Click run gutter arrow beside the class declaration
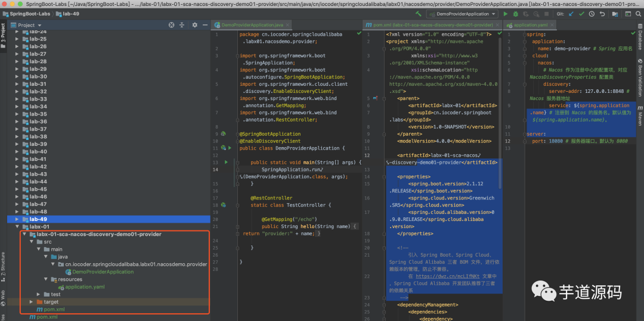Image resolution: width=644 pixels, height=321 pixels. (230, 148)
